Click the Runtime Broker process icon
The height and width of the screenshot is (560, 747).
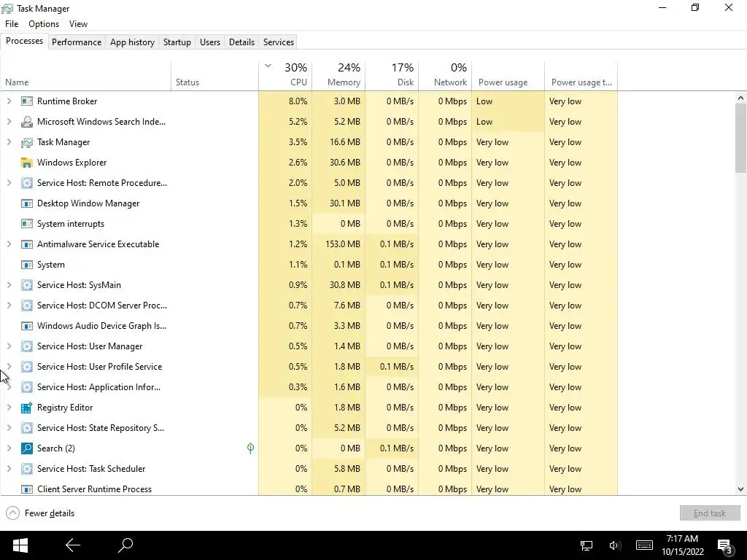tap(27, 101)
